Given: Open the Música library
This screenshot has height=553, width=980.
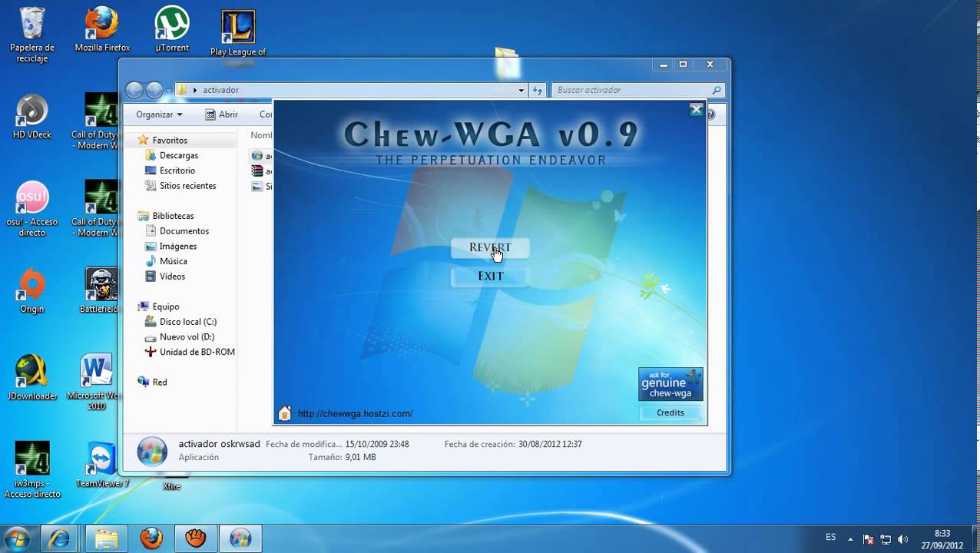Looking at the screenshot, I should click(x=174, y=261).
